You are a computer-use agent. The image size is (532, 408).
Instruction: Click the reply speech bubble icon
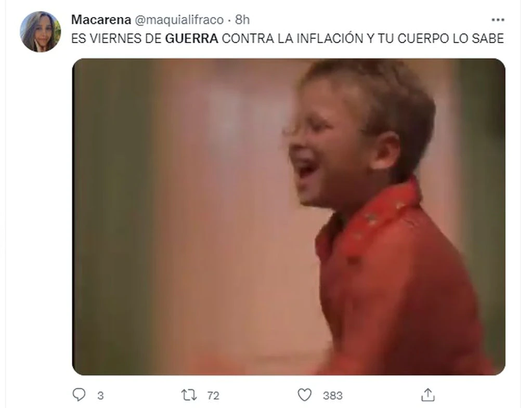(79, 395)
